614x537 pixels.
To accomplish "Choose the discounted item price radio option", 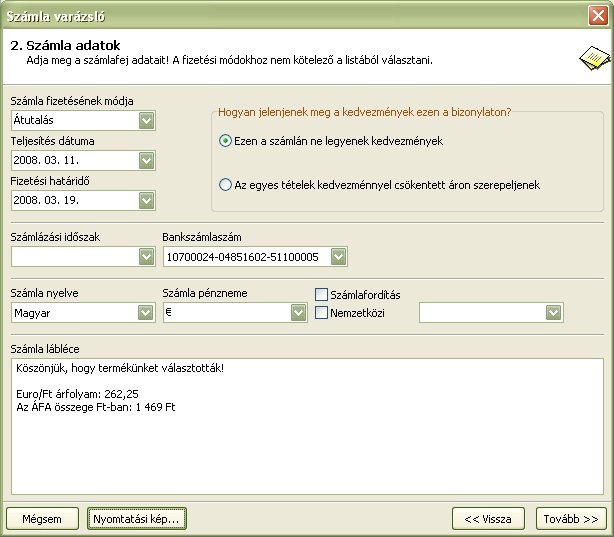I will pos(225,185).
